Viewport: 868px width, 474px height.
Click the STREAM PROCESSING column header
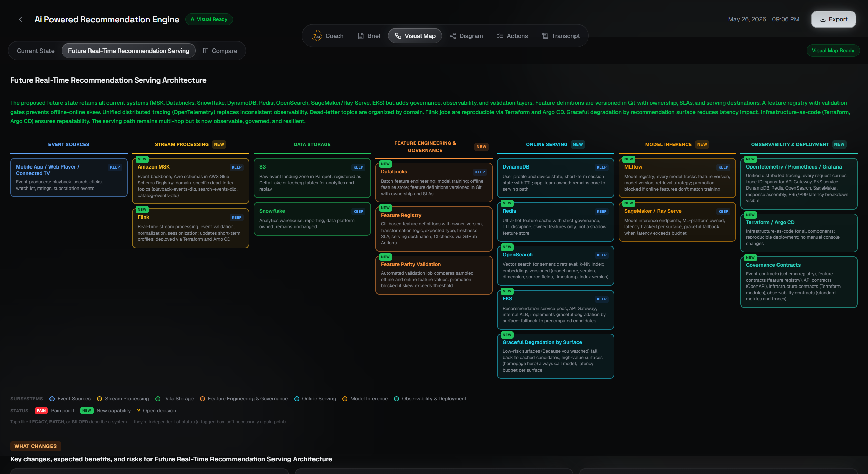[x=182, y=145]
